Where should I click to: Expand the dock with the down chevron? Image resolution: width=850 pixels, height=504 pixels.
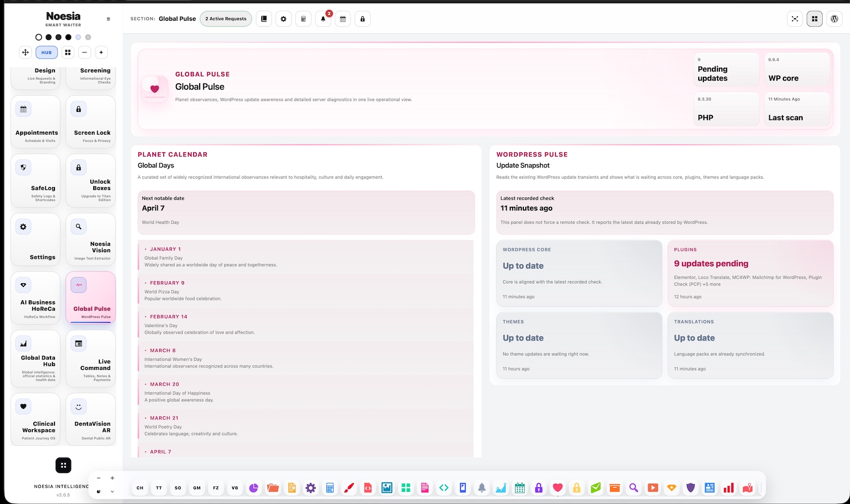click(112, 491)
